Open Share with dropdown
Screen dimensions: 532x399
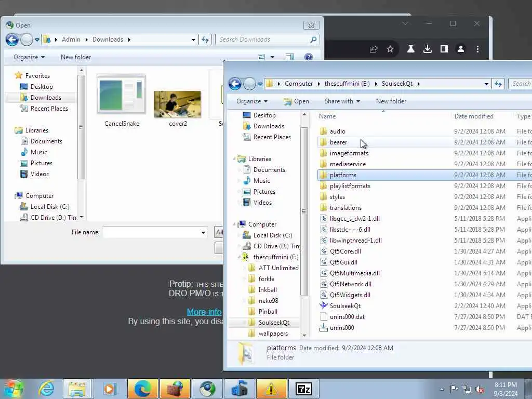click(342, 101)
